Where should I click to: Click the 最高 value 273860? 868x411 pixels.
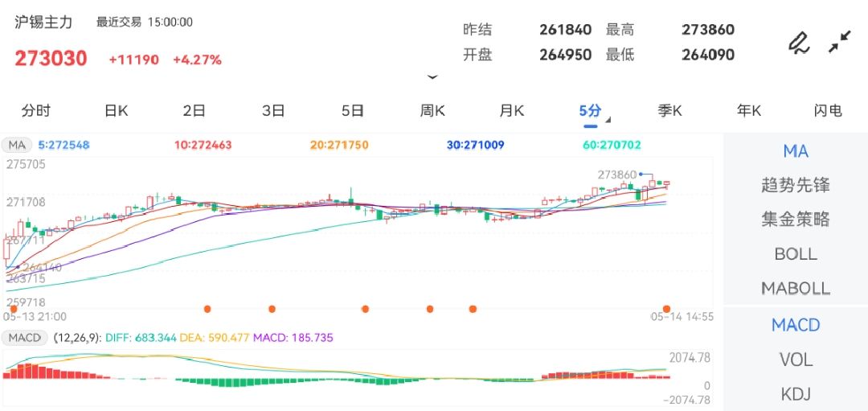(708, 29)
